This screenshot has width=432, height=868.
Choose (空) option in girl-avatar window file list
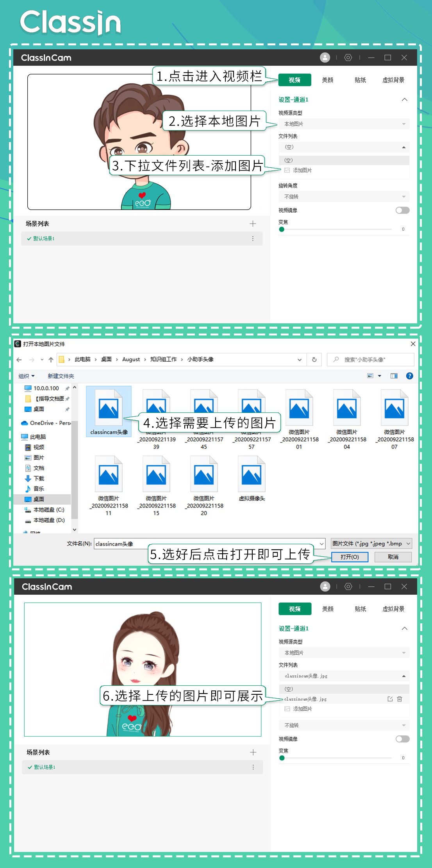click(344, 689)
